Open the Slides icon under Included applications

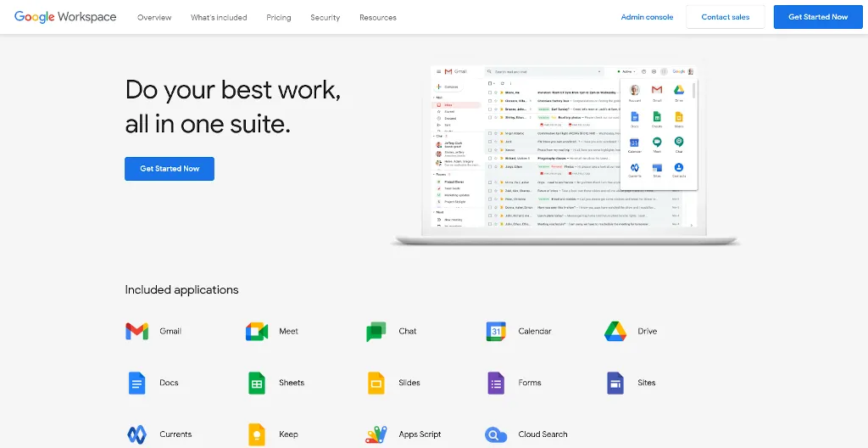click(376, 383)
